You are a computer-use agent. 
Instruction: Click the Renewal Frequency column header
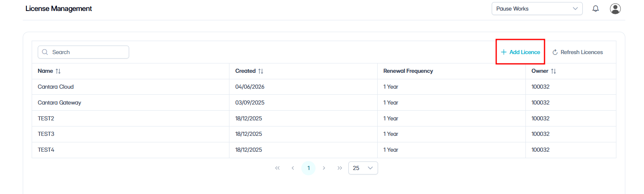point(408,71)
